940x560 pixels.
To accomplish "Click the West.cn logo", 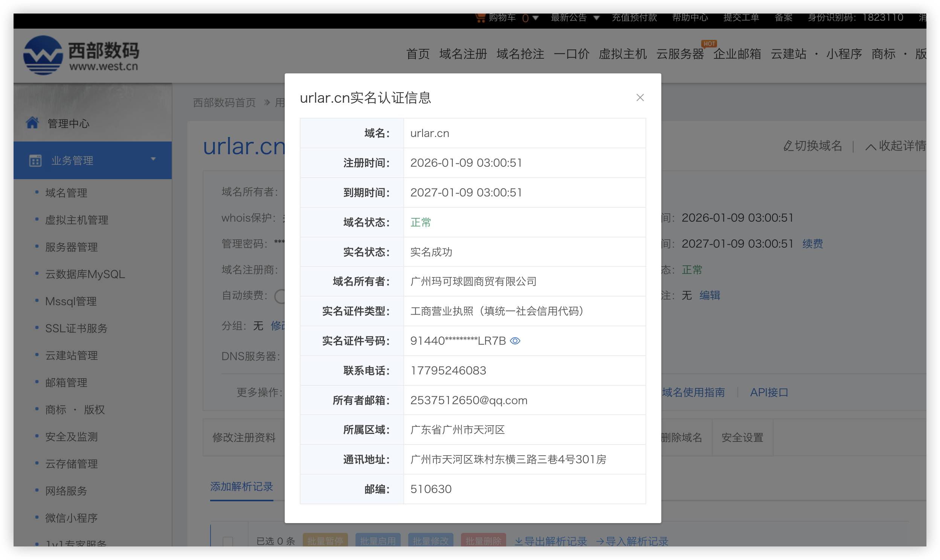I will (x=43, y=55).
